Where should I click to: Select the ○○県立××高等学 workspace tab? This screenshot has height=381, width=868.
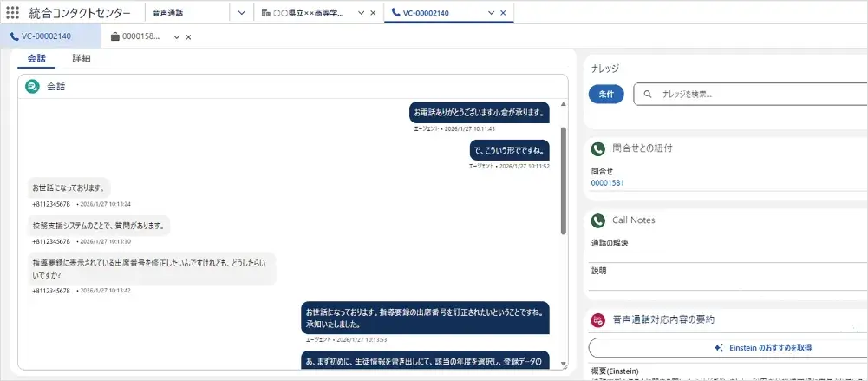309,12
